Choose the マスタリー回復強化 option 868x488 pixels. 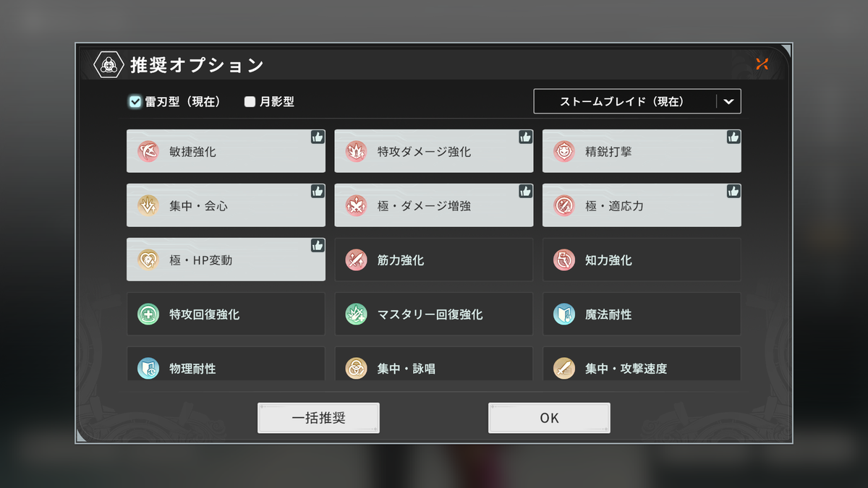coord(434,314)
